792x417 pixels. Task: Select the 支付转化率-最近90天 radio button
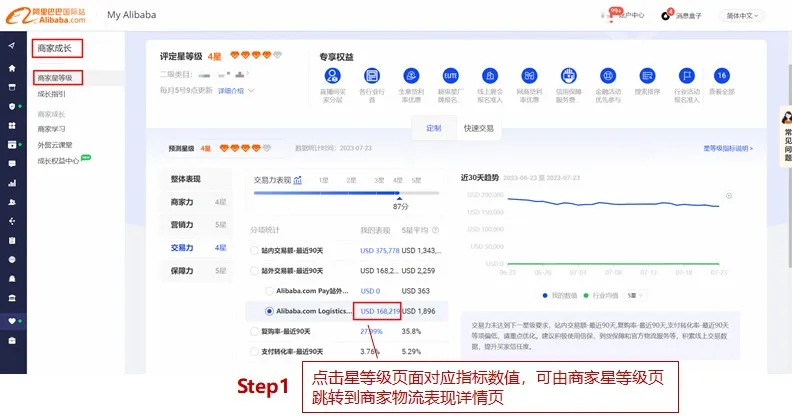coord(255,351)
